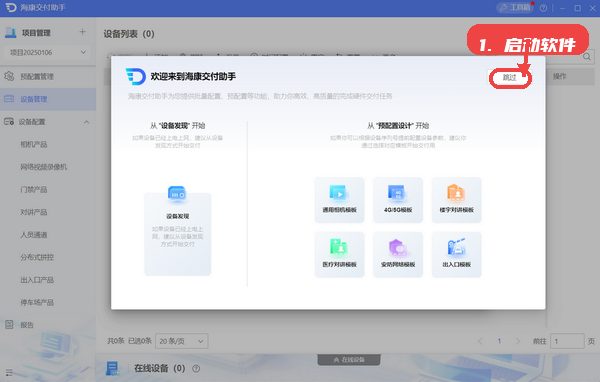Choose the 出入口模板 template card

click(457, 255)
